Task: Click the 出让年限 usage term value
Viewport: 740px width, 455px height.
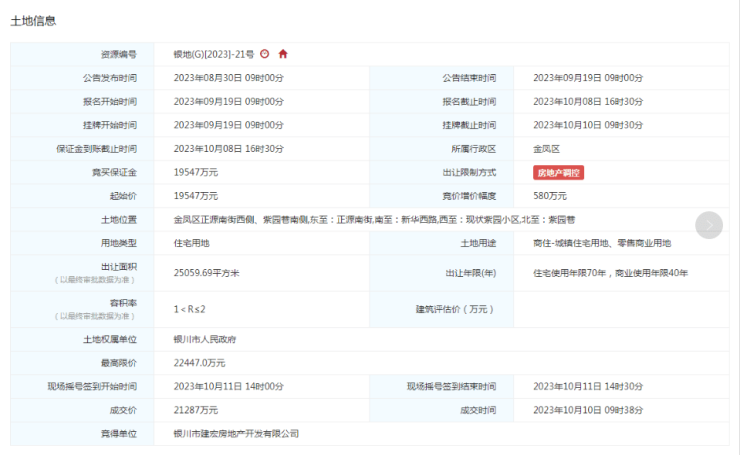Action: click(610, 272)
